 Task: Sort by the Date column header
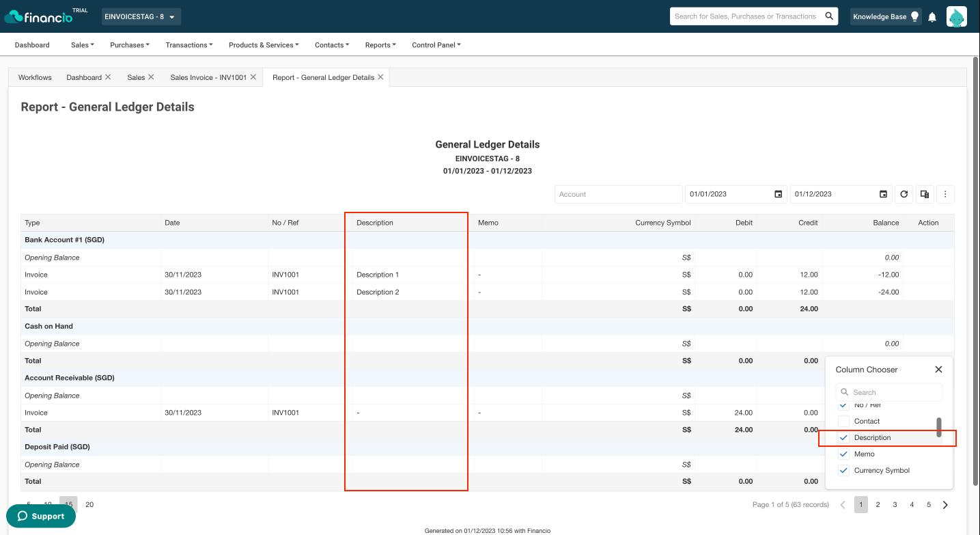(214, 223)
